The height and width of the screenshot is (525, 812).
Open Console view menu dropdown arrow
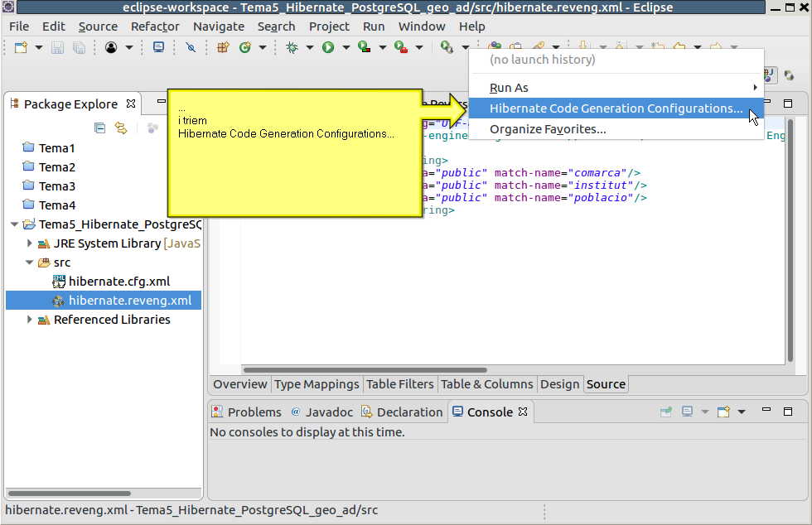pos(742,412)
